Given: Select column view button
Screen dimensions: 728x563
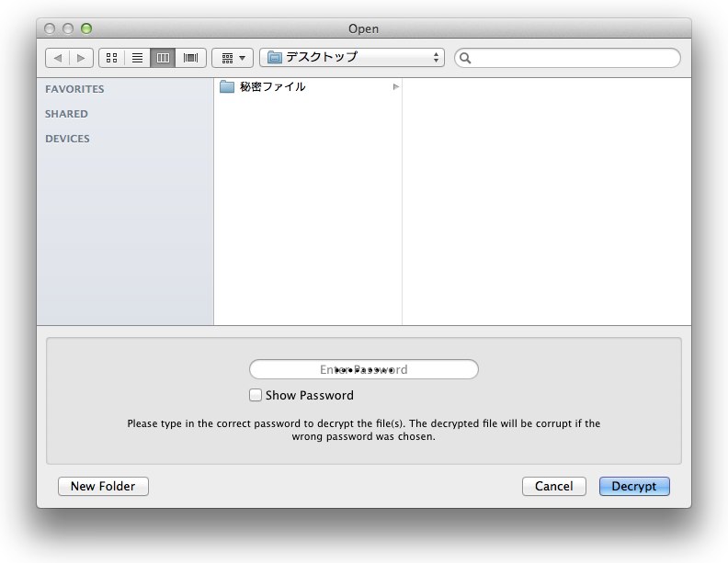Looking at the screenshot, I should (163, 58).
